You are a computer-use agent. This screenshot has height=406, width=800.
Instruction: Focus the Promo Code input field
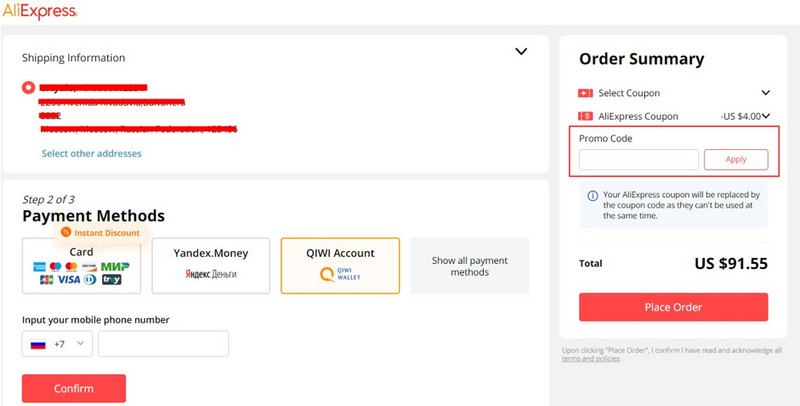[x=638, y=159]
